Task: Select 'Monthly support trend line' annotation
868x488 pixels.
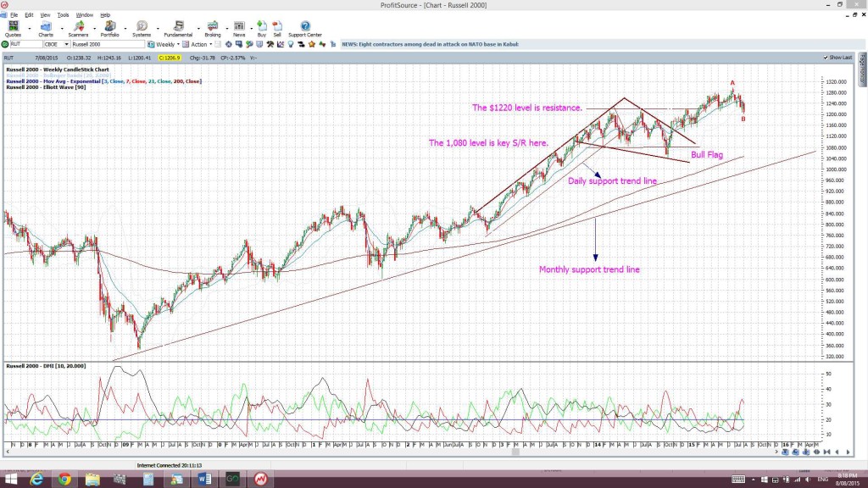Action: 590,269
